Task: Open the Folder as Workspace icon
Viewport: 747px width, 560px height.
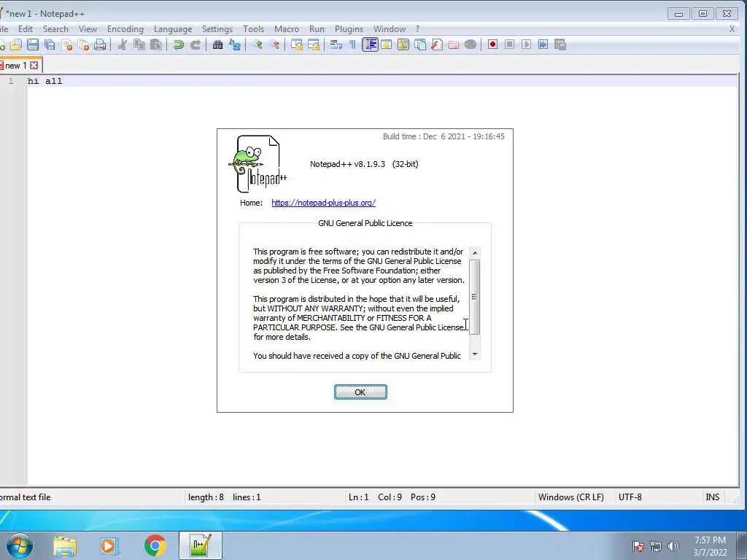Action: 454,44
